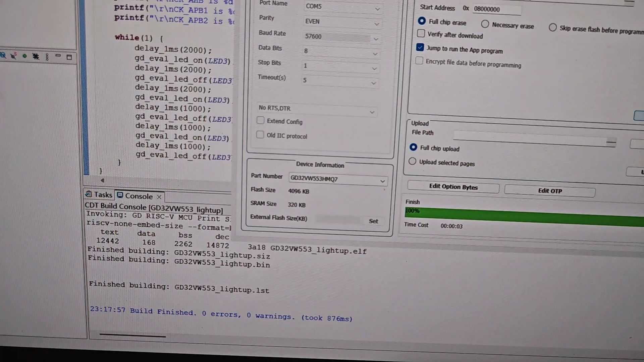Expand the Baud Rate dropdown

tap(376, 39)
